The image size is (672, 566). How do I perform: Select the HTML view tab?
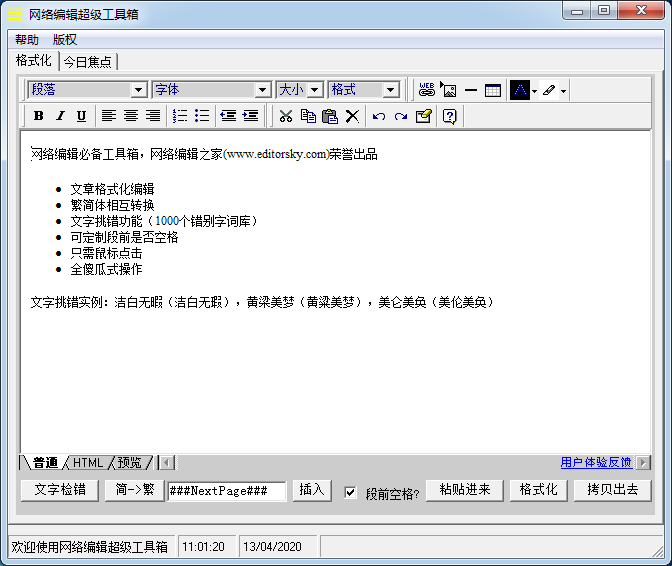(88, 463)
